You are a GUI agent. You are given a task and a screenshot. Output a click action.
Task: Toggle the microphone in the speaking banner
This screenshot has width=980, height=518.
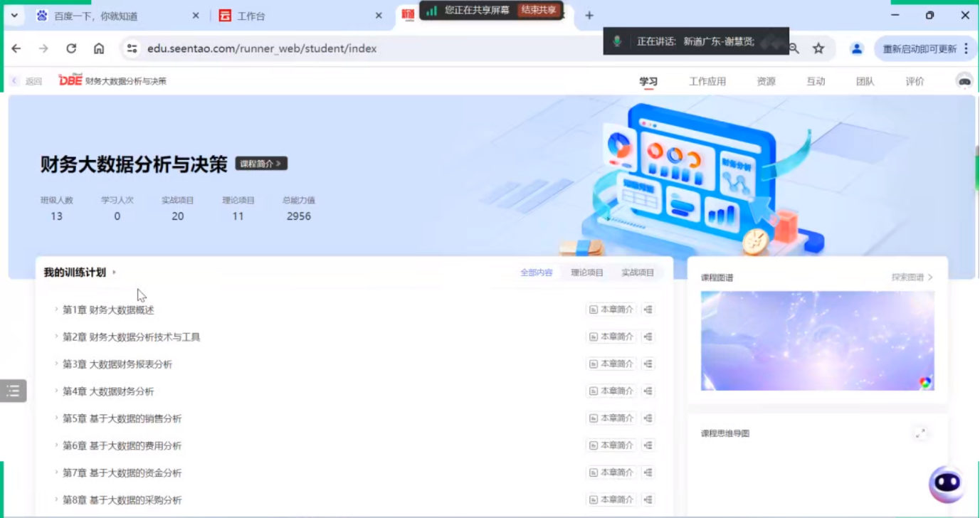(x=616, y=41)
